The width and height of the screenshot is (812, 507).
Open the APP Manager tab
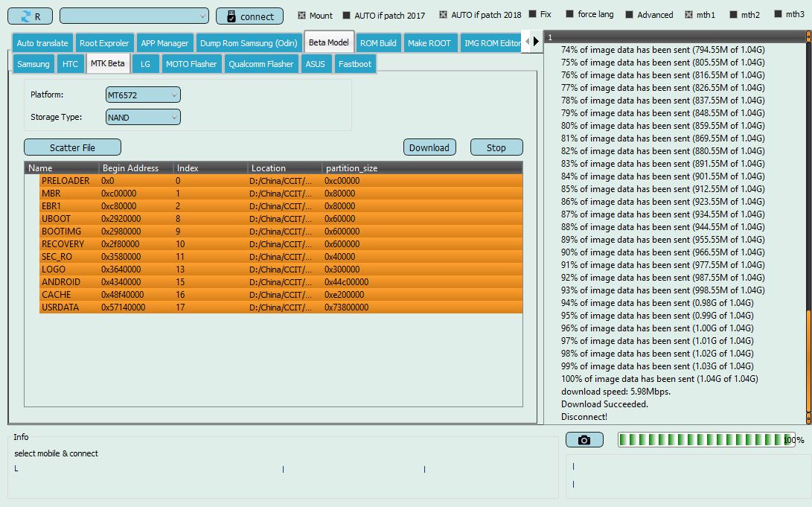coord(164,43)
